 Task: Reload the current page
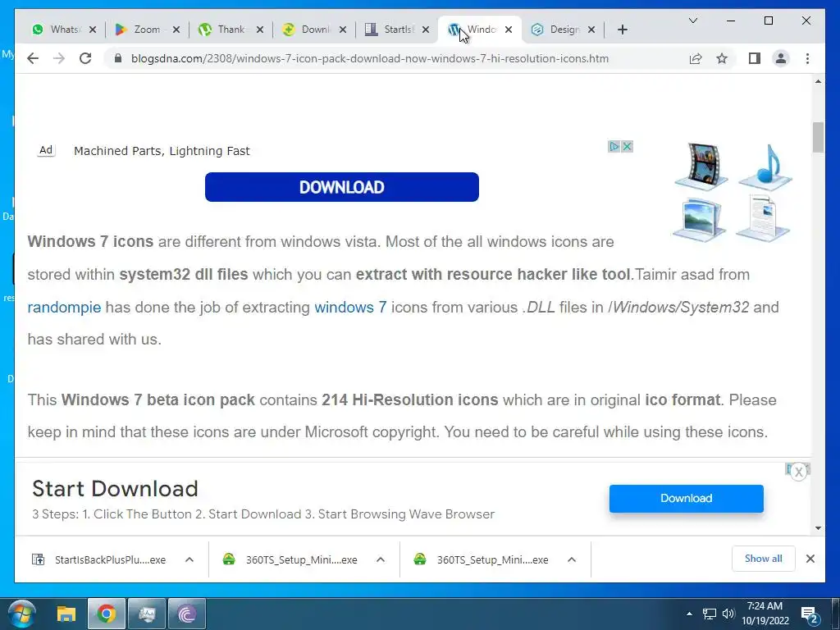tap(85, 58)
